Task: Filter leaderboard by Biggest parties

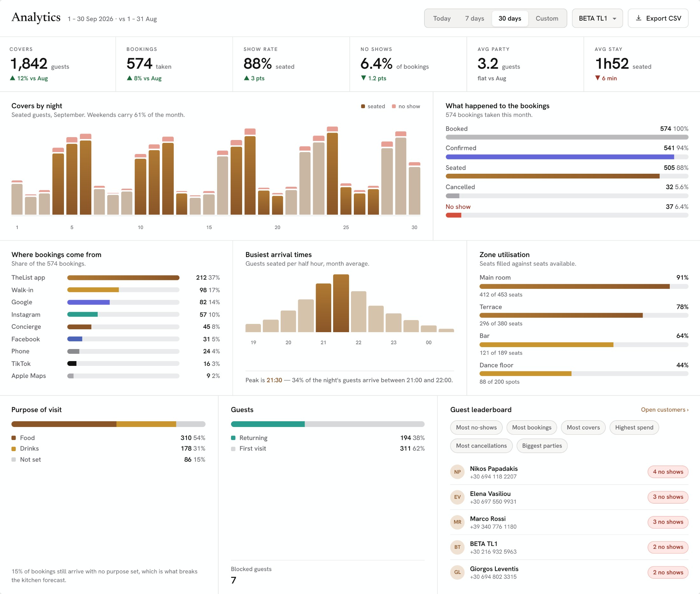Action: pyautogui.click(x=542, y=445)
